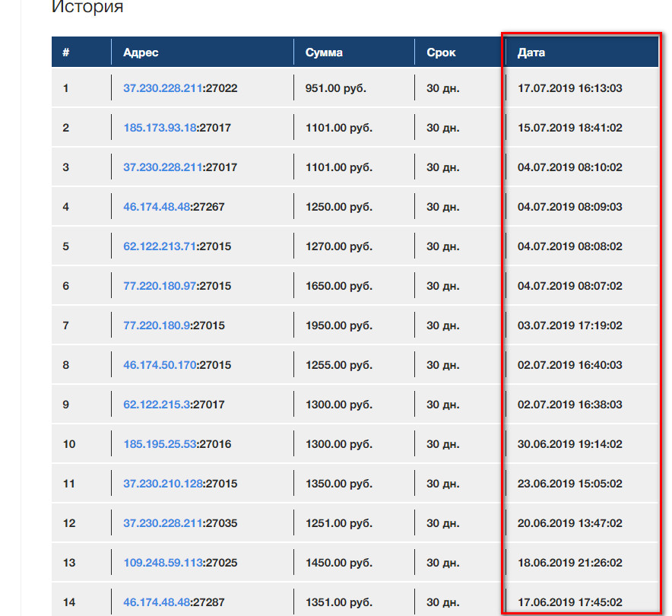672x616 pixels.
Task: Open address link 46.174.48.48:27267
Action: pos(173,207)
